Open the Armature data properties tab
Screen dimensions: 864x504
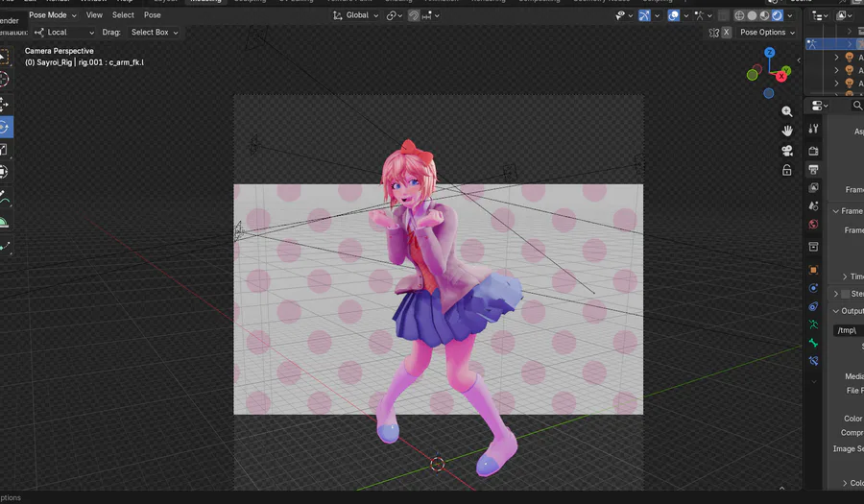coord(813,324)
